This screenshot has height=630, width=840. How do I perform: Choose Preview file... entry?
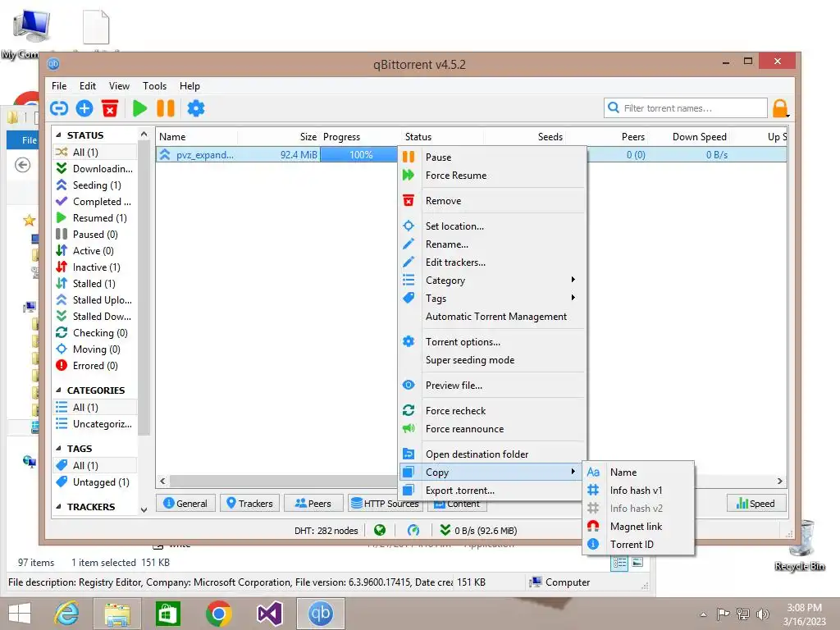(493, 386)
